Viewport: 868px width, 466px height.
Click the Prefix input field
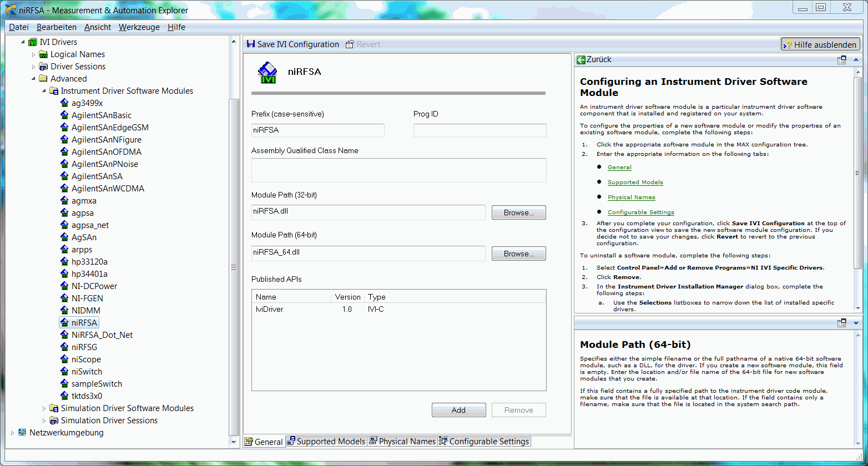click(x=318, y=130)
